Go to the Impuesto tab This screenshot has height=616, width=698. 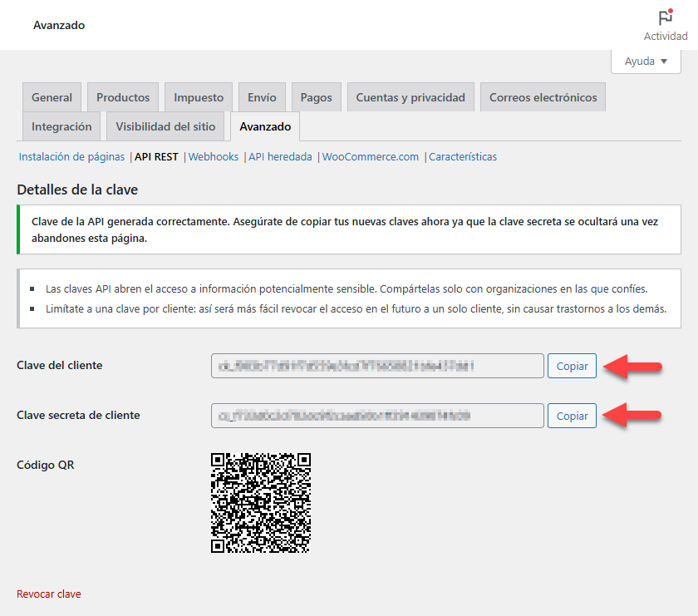tap(199, 97)
